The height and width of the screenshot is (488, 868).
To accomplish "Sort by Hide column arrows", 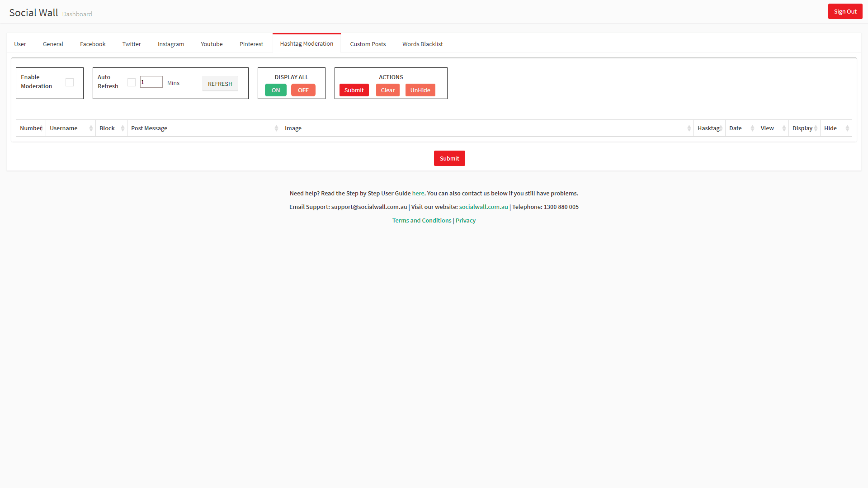I will pos(847,128).
